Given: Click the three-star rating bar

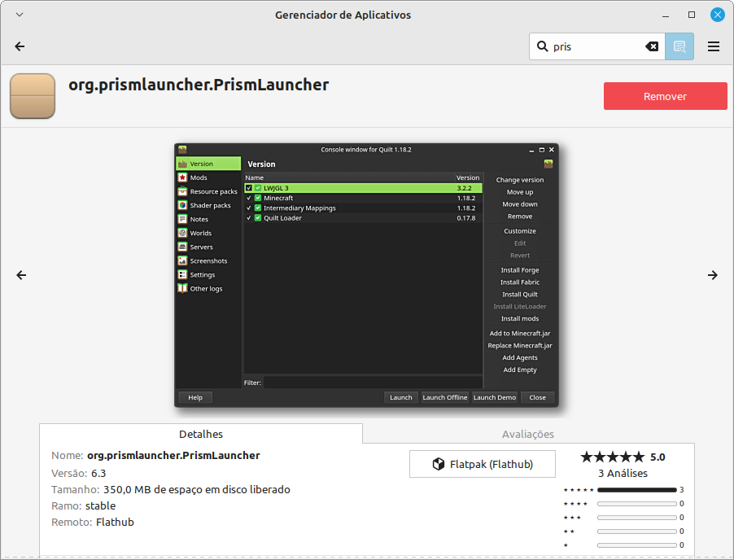Looking at the screenshot, I should pyautogui.click(x=636, y=518).
